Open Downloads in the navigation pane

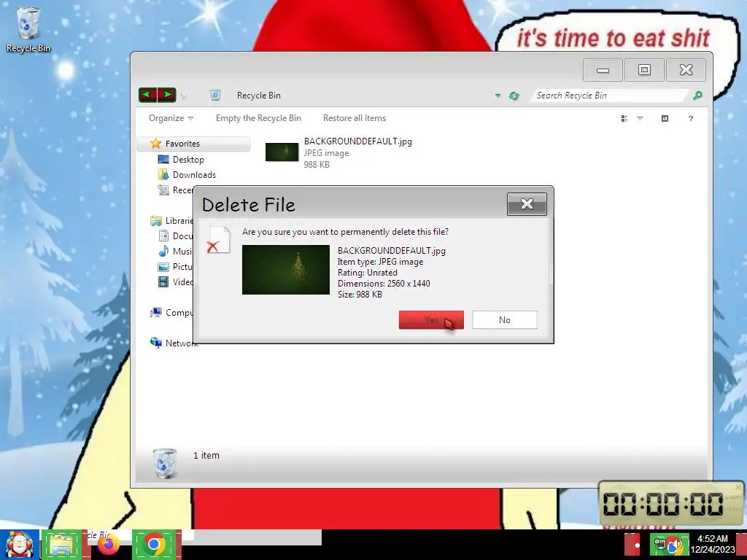click(x=194, y=175)
